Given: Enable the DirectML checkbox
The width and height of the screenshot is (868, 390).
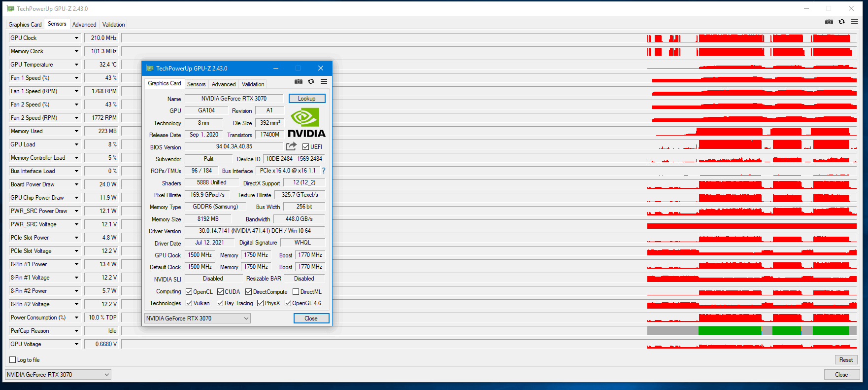Looking at the screenshot, I should pyautogui.click(x=296, y=292).
